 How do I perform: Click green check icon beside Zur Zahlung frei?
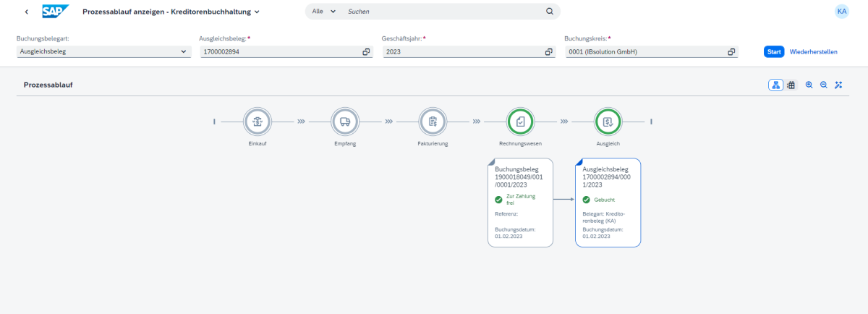tap(499, 200)
